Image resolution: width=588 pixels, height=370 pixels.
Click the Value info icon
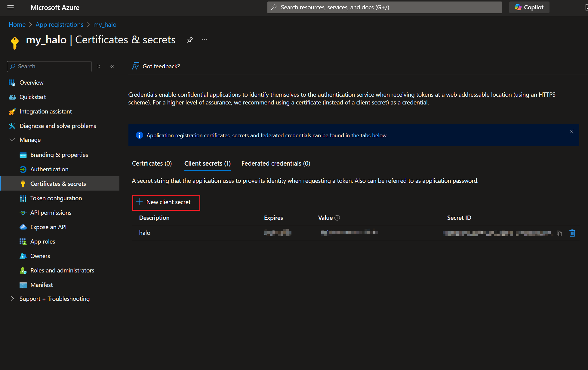337,218
